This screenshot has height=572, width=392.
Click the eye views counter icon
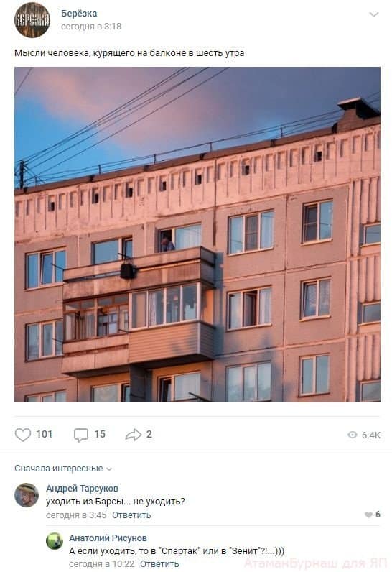[353, 435]
